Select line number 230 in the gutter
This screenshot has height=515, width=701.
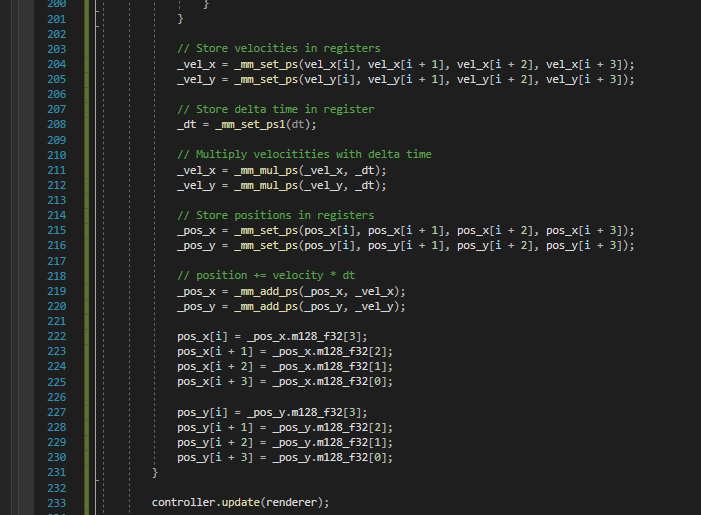(57, 457)
